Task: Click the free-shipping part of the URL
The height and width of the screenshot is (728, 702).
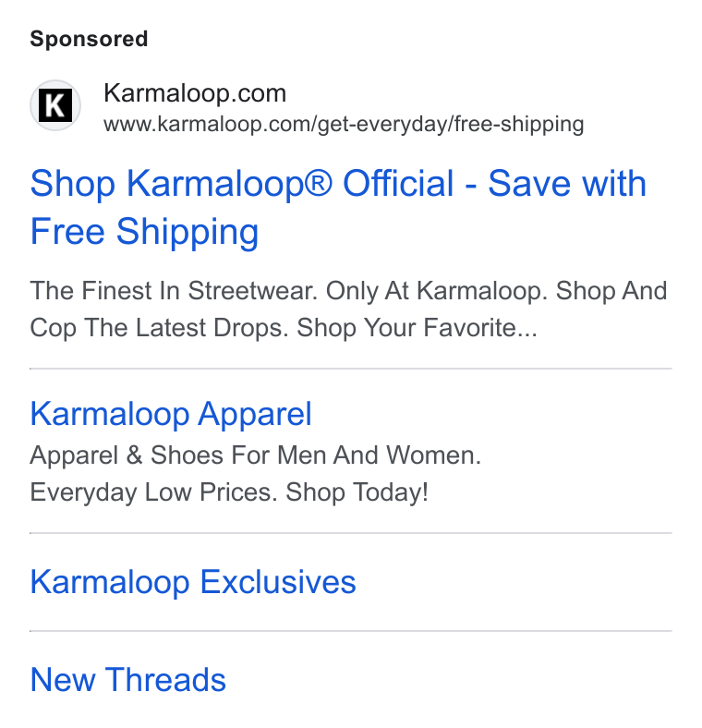Action: point(519,125)
